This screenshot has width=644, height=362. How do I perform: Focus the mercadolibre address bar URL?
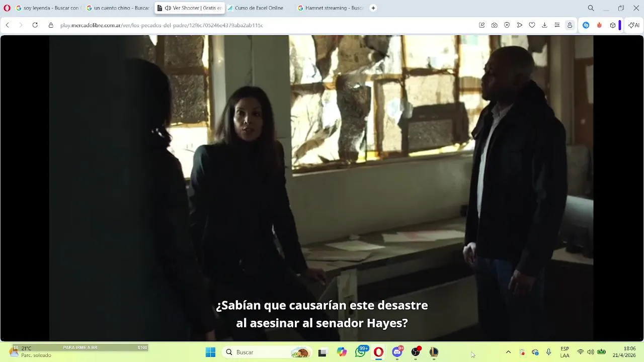(x=162, y=25)
